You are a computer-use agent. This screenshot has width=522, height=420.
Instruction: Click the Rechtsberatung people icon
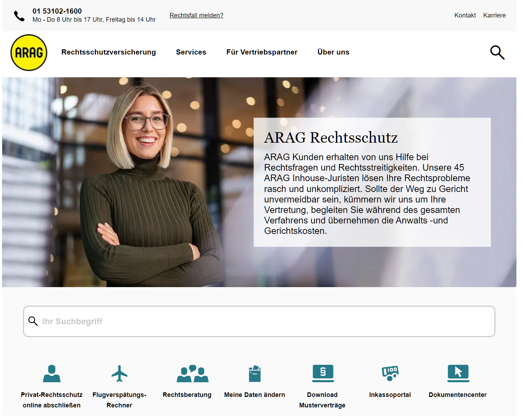point(192,373)
